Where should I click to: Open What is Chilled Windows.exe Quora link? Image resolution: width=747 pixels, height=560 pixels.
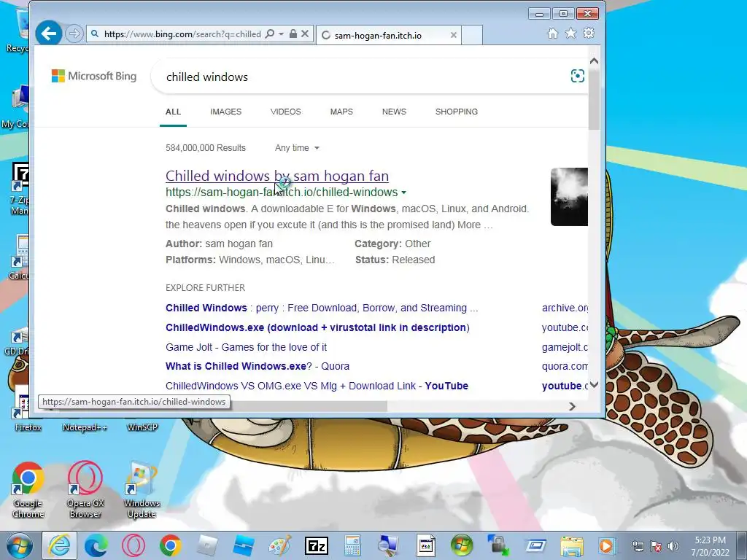[258, 366]
